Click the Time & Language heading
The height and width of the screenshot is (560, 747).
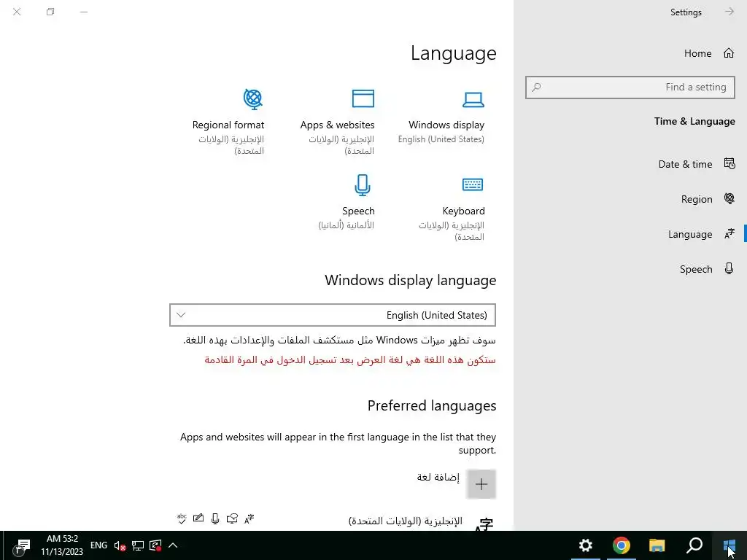pos(694,121)
